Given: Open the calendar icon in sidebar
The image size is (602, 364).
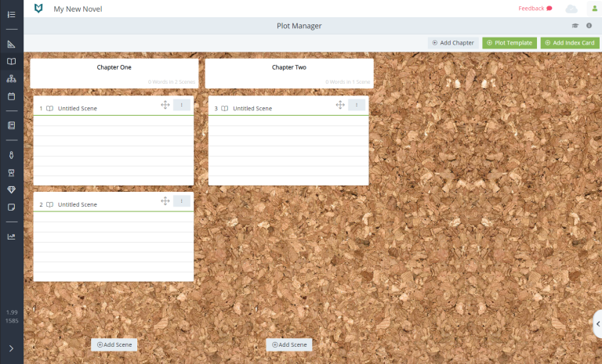Looking at the screenshot, I should 11,97.
